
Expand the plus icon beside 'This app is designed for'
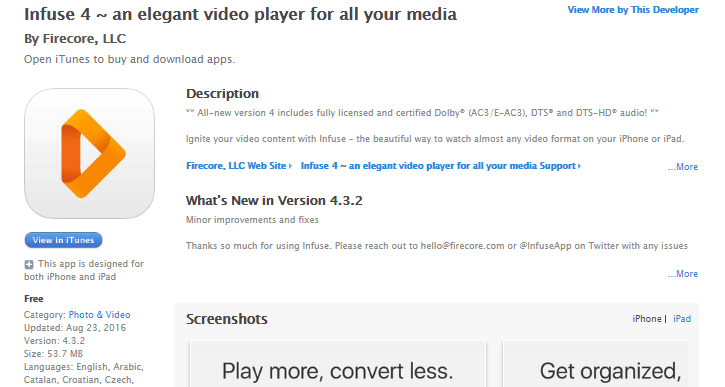[29, 264]
